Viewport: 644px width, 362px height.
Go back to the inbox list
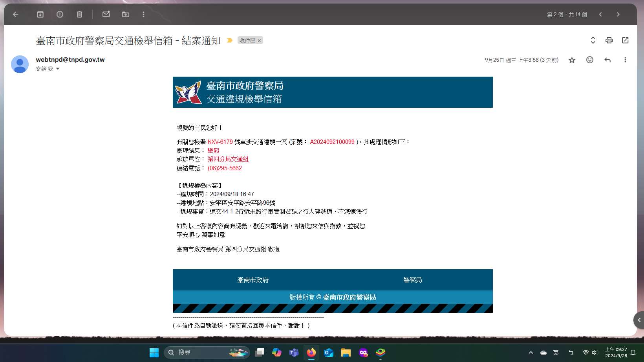[x=16, y=15]
